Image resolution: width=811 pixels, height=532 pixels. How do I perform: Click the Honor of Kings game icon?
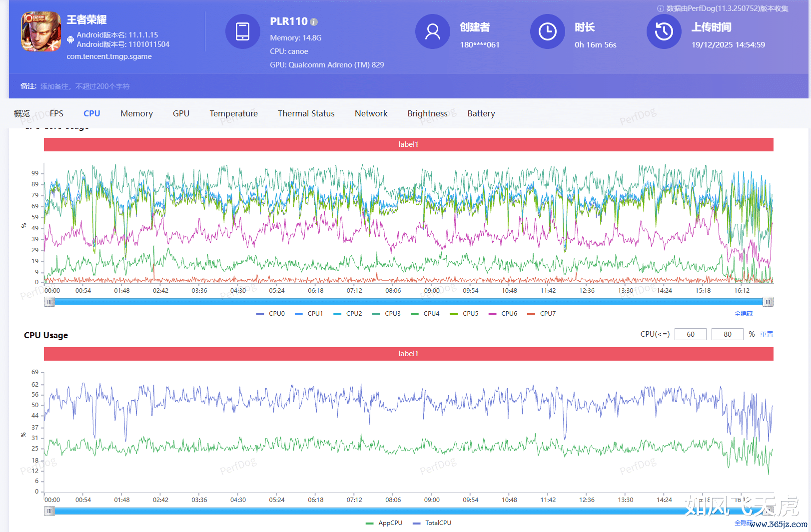point(40,32)
